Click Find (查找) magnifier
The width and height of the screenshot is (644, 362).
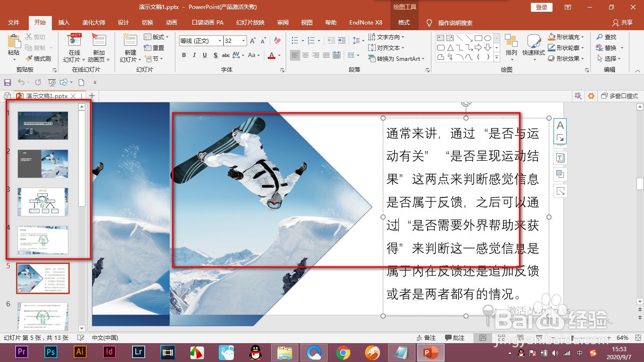[606, 37]
